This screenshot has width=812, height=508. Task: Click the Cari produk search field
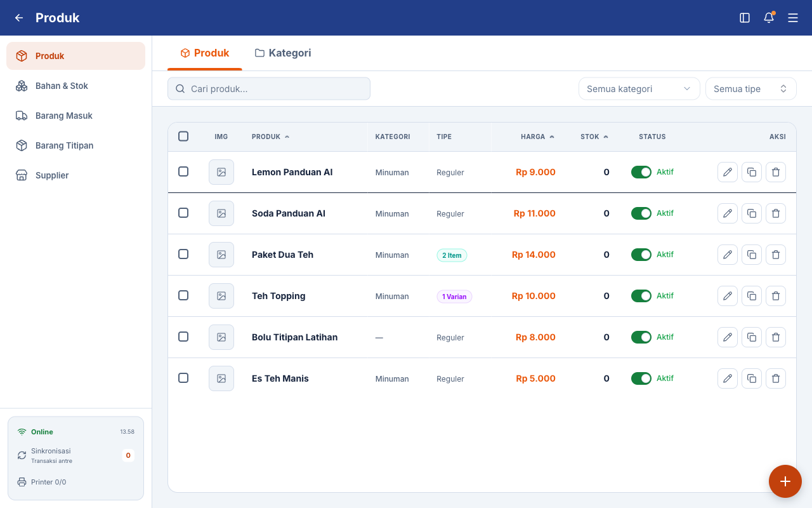click(269, 89)
